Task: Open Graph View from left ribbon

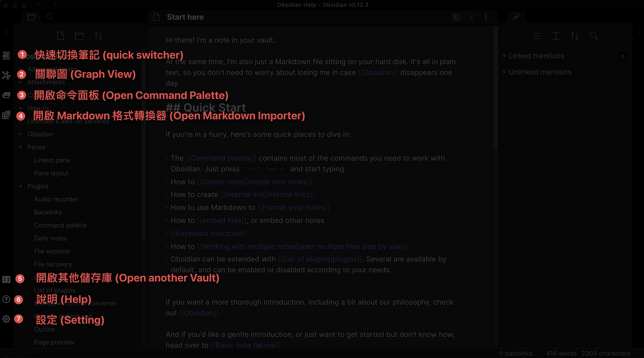Action: (x=6, y=75)
